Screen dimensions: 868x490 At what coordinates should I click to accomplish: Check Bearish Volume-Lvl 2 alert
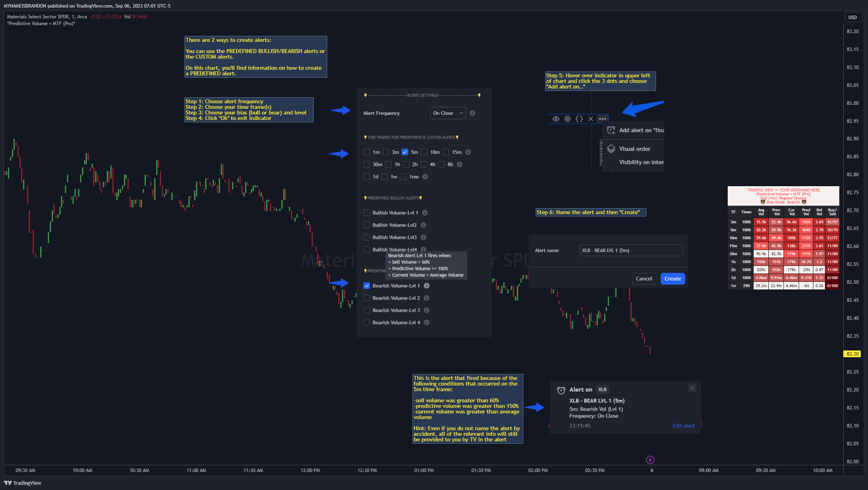pyautogui.click(x=367, y=298)
